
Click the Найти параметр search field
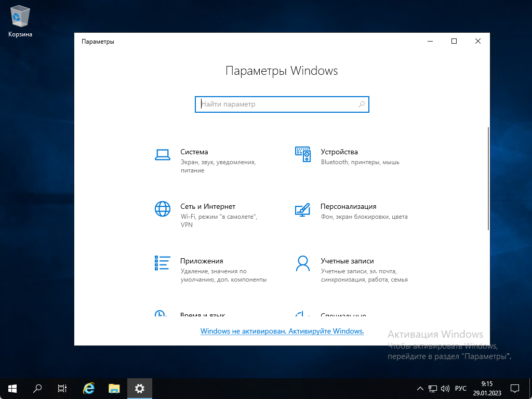[x=282, y=104]
